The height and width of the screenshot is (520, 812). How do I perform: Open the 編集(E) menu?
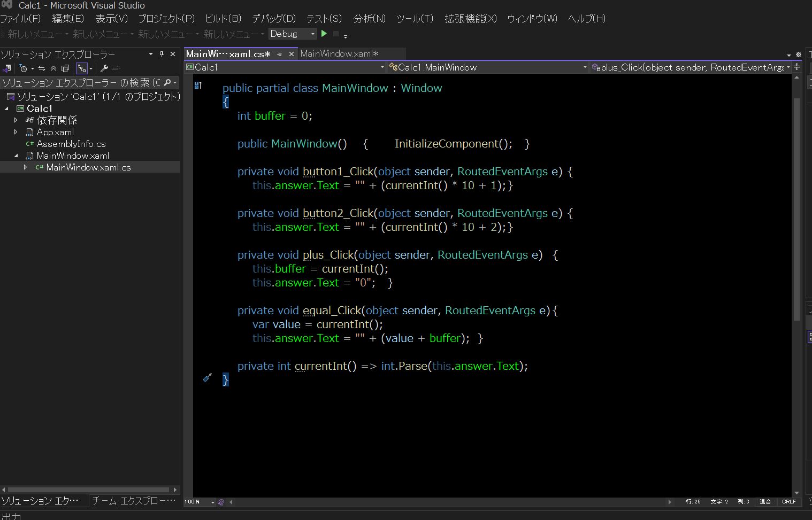tap(68, 19)
